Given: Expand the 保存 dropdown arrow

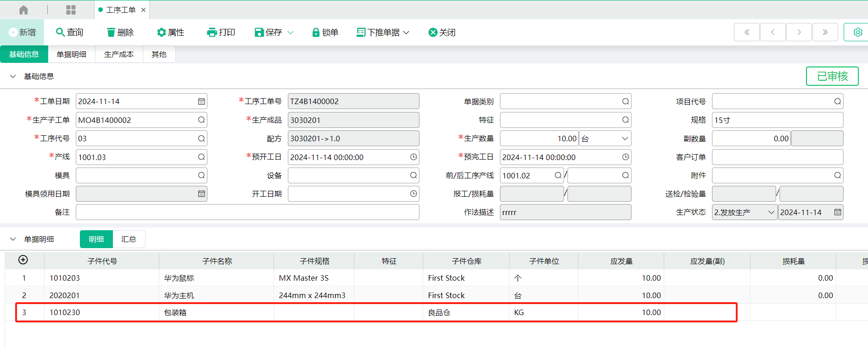Looking at the screenshot, I should (x=291, y=32).
